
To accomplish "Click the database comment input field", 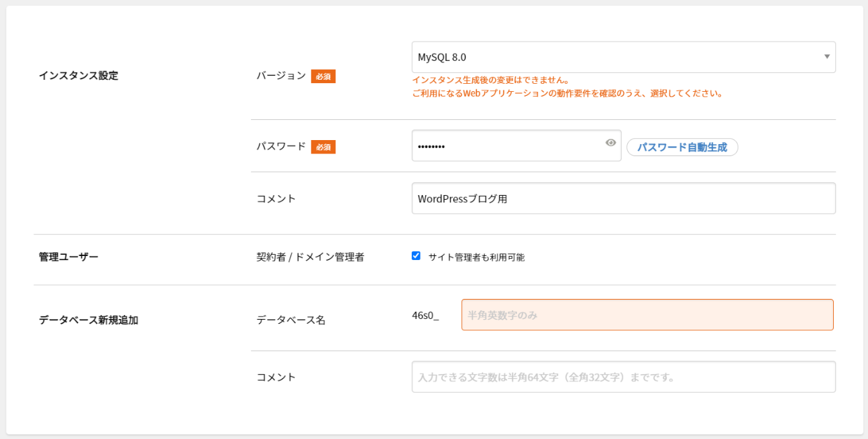I will (623, 377).
